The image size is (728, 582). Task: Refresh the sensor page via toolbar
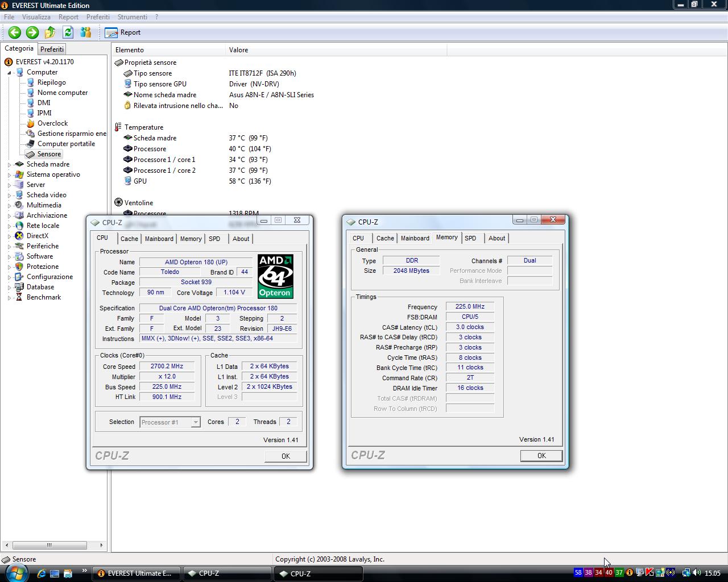68,32
